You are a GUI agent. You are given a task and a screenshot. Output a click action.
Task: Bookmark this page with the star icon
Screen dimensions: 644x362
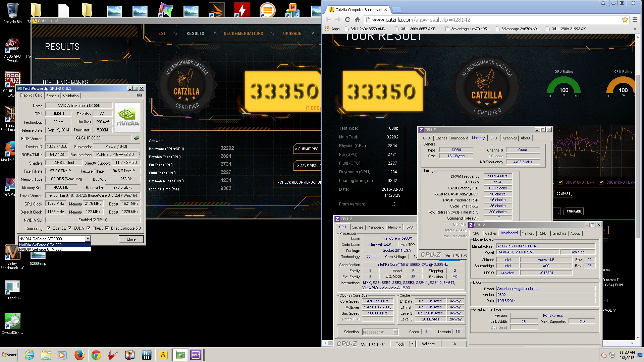click(x=625, y=20)
